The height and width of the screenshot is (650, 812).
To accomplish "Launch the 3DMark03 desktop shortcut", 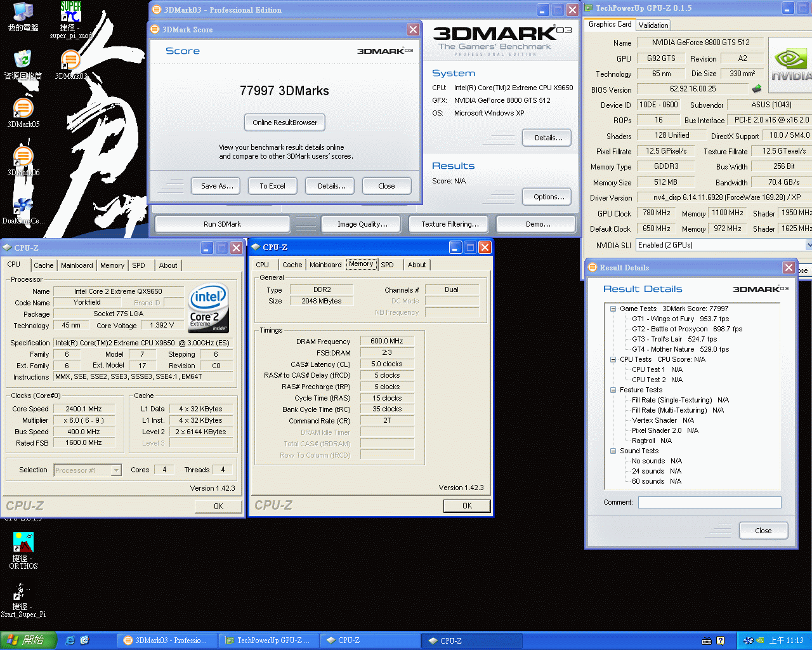I will click(71, 64).
